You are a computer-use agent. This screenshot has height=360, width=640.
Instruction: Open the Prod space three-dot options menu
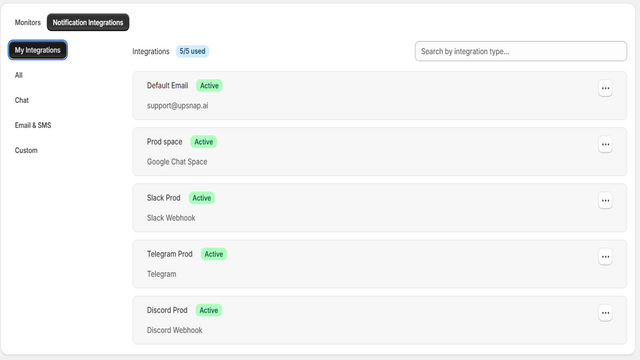coord(605,144)
